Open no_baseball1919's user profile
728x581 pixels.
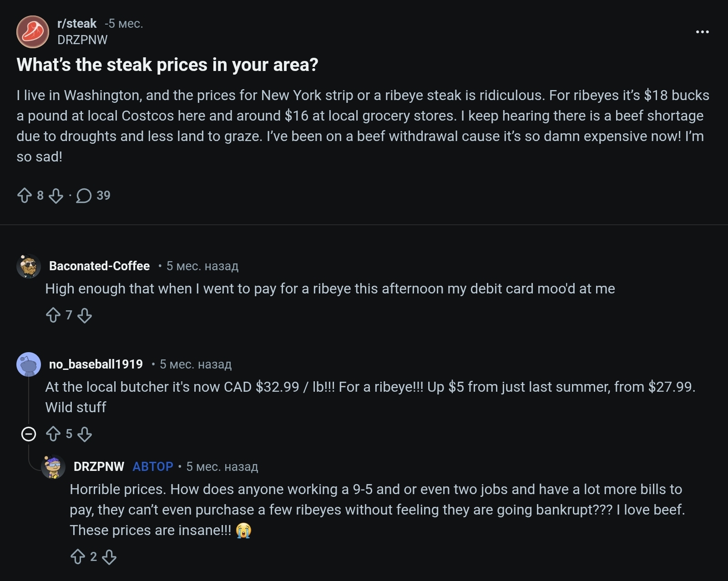[96, 364]
